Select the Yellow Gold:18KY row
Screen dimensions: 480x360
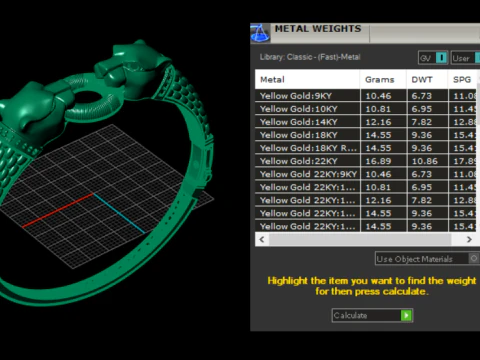(367, 135)
